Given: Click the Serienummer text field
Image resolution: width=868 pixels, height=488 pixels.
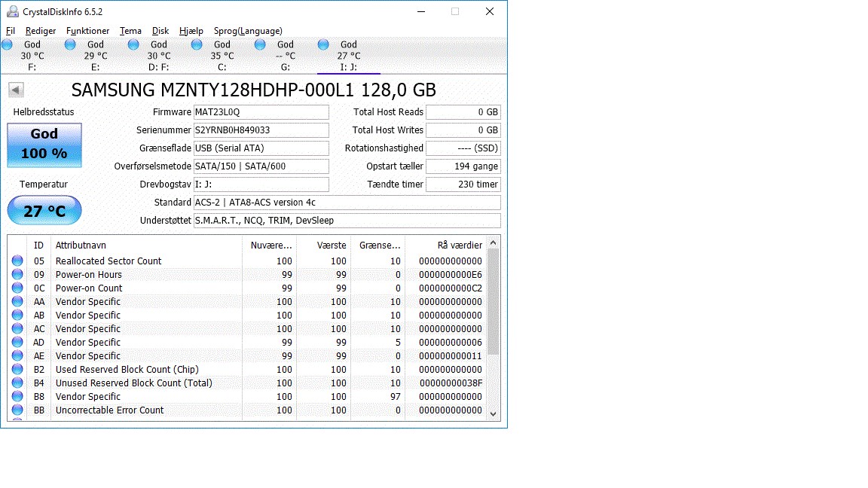Looking at the screenshot, I should tap(261, 130).
